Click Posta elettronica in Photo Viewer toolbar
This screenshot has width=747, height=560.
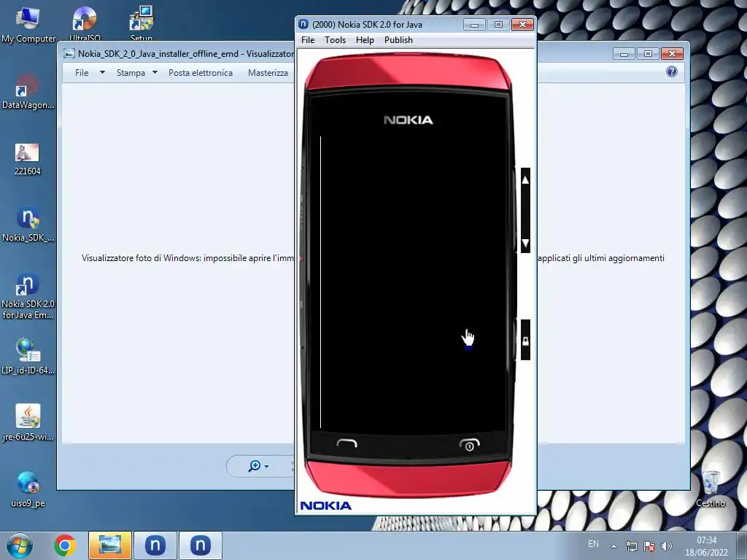pyautogui.click(x=201, y=73)
